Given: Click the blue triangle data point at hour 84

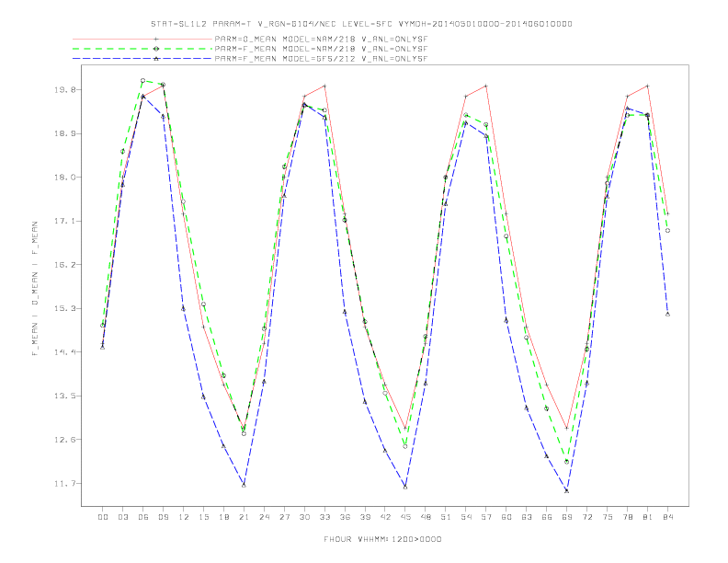Looking at the screenshot, I should [667, 315].
